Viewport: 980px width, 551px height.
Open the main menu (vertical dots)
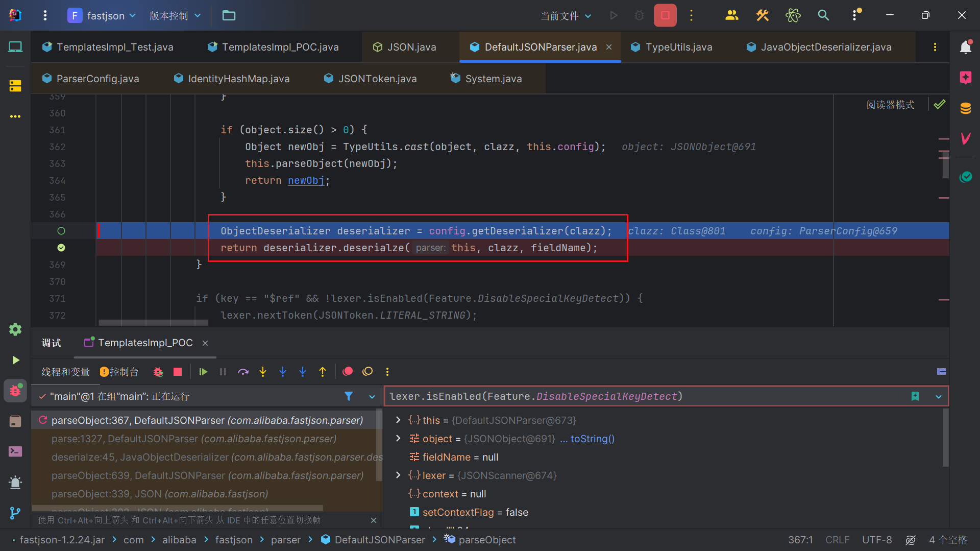coord(45,15)
